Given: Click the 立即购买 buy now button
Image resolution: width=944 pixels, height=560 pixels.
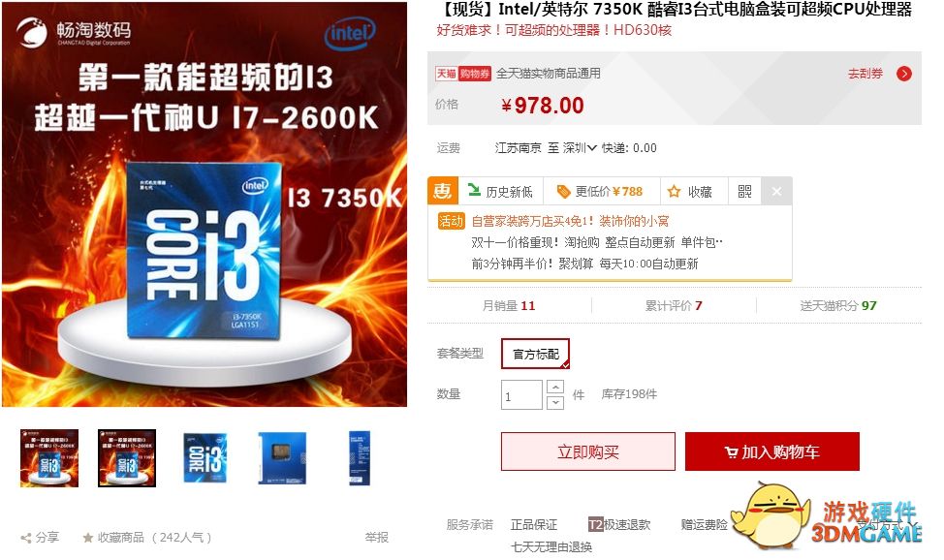Looking at the screenshot, I should [588, 451].
